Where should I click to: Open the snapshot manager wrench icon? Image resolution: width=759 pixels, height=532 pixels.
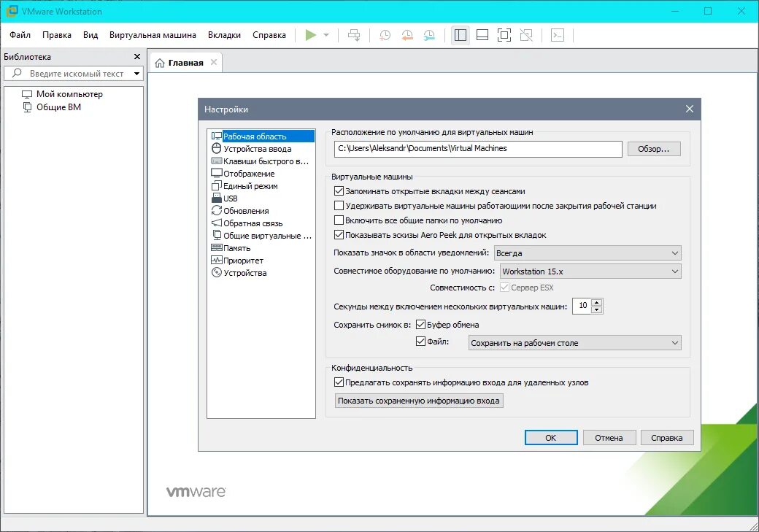429,35
